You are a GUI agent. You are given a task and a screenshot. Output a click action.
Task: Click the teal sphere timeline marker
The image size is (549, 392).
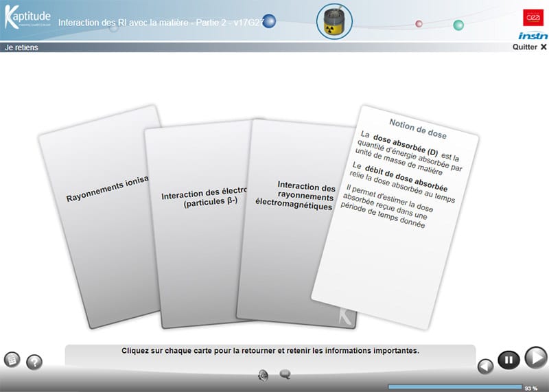(458, 25)
